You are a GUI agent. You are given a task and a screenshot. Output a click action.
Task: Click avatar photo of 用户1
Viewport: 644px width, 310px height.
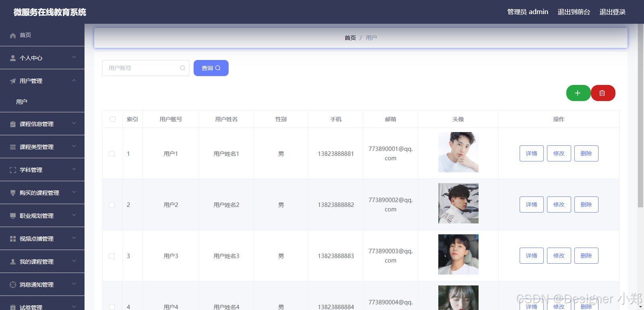tap(458, 152)
